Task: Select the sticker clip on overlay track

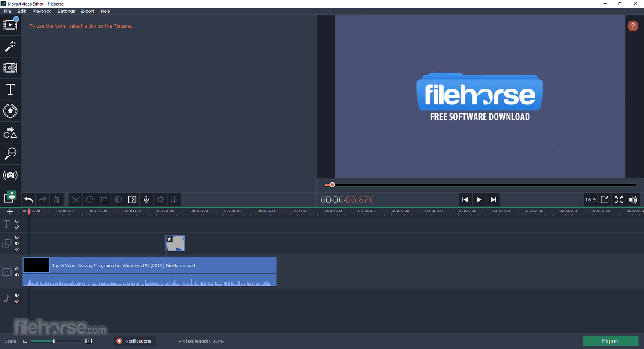Action: pos(176,243)
